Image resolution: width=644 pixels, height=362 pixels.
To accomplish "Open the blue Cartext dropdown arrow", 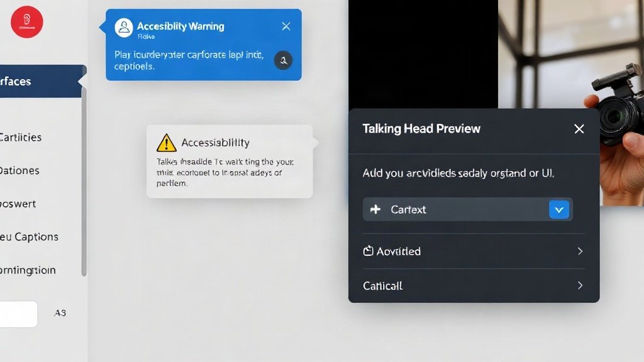I will (559, 210).
